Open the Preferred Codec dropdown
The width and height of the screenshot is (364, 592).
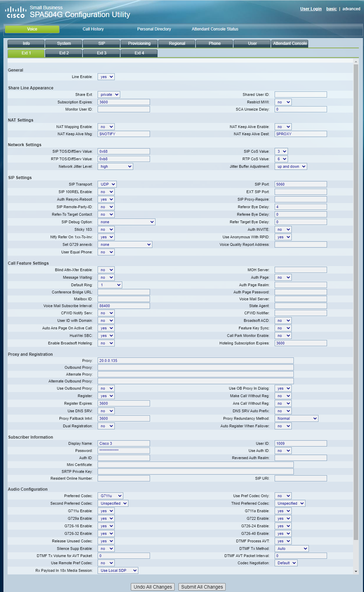(x=110, y=496)
